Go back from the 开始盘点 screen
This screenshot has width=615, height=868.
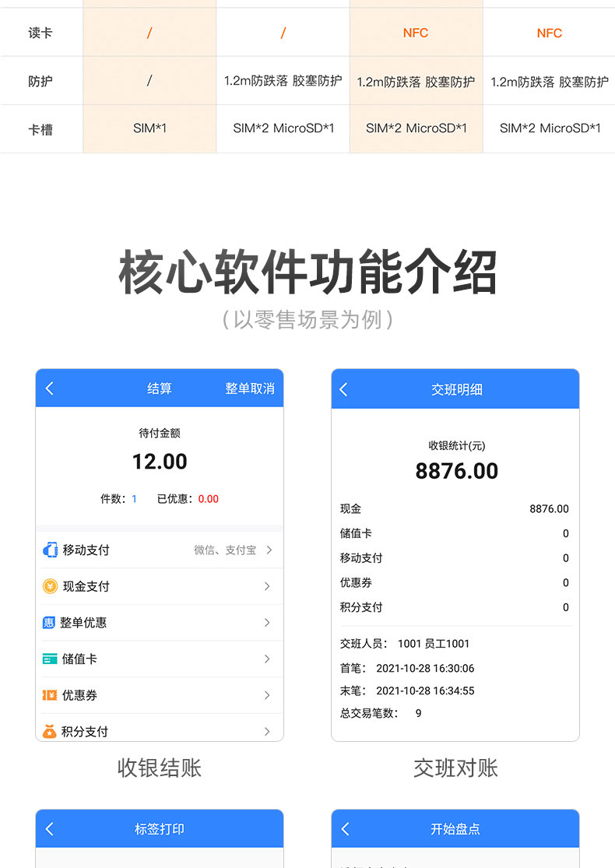[346, 829]
